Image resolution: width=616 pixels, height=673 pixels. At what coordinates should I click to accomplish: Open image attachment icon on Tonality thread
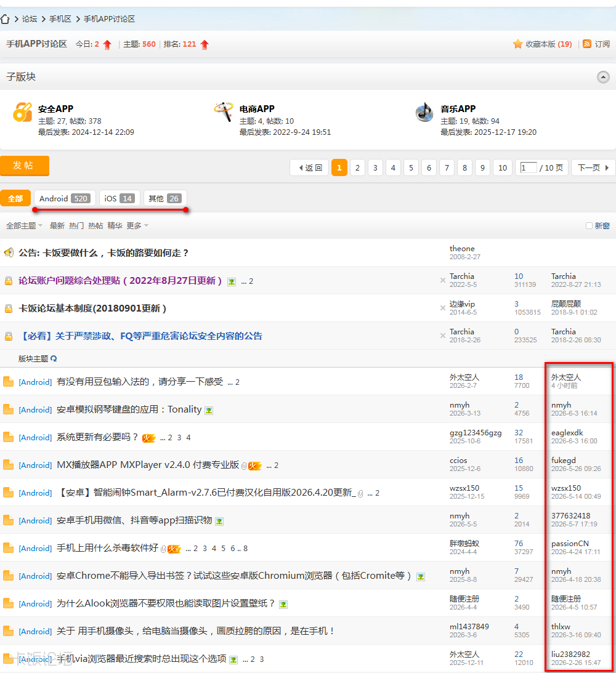point(209,410)
